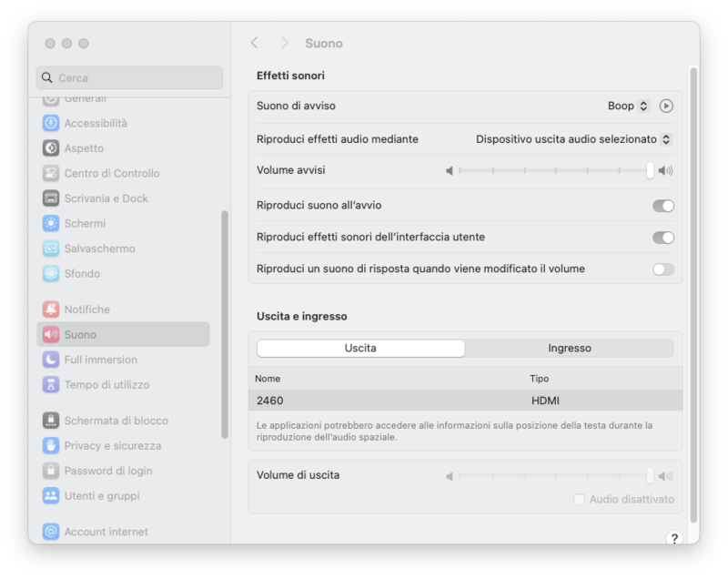This screenshot has height=579, width=728.
Task: Switch to the Ingresso tab
Action: tap(570, 349)
